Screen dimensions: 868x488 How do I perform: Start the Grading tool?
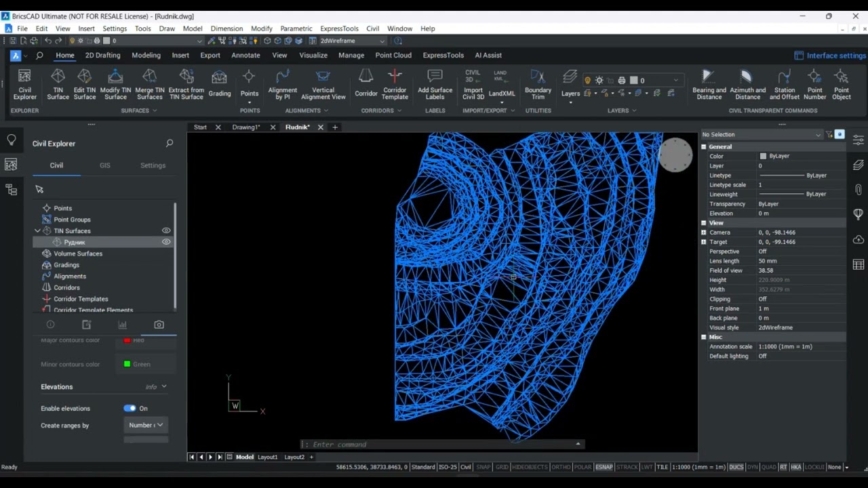point(219,84)
